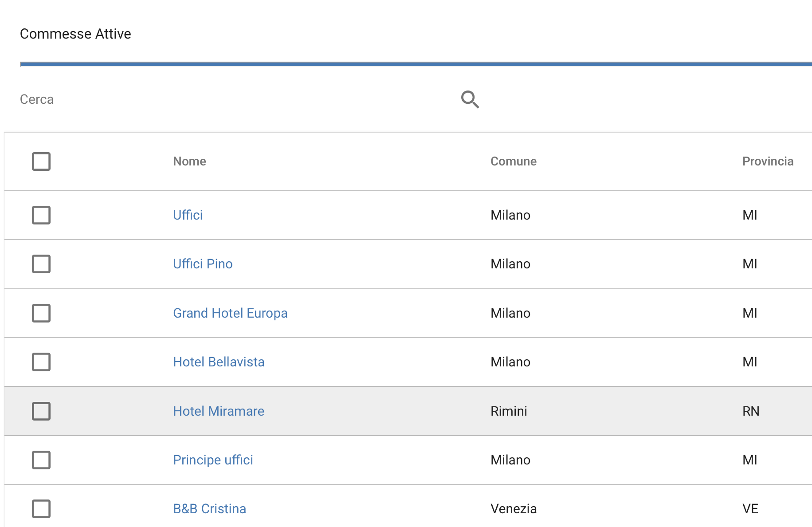This screenshot has height=527, width=812.
Task: Open the Principe uffici link
Action: (213, 460)
